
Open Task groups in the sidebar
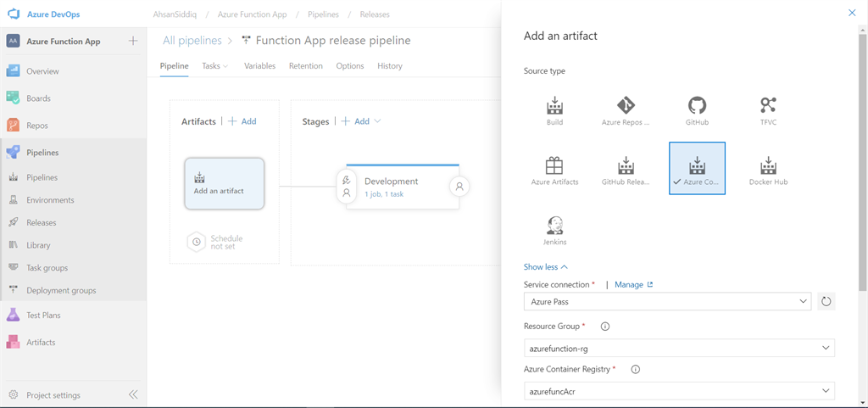47,268
